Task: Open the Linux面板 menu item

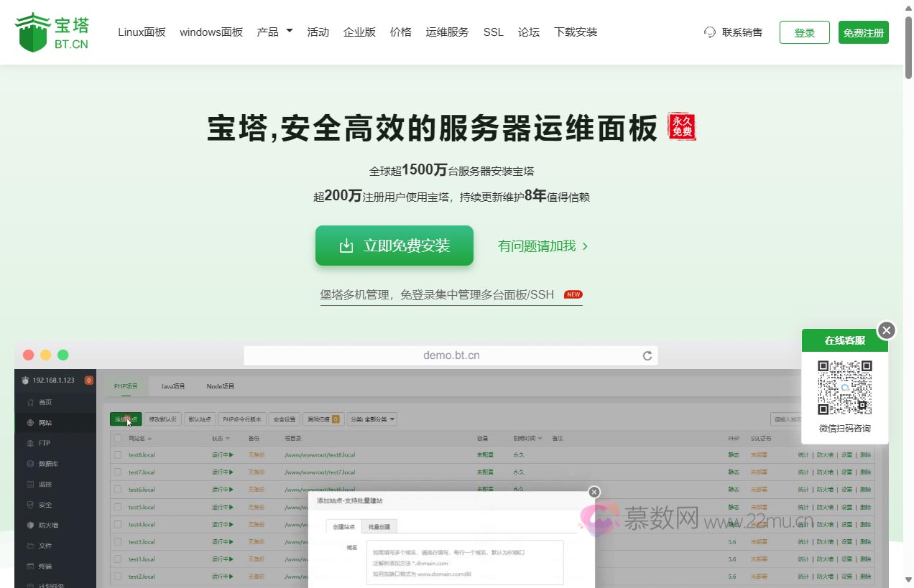Action: [x=142, y=32]
